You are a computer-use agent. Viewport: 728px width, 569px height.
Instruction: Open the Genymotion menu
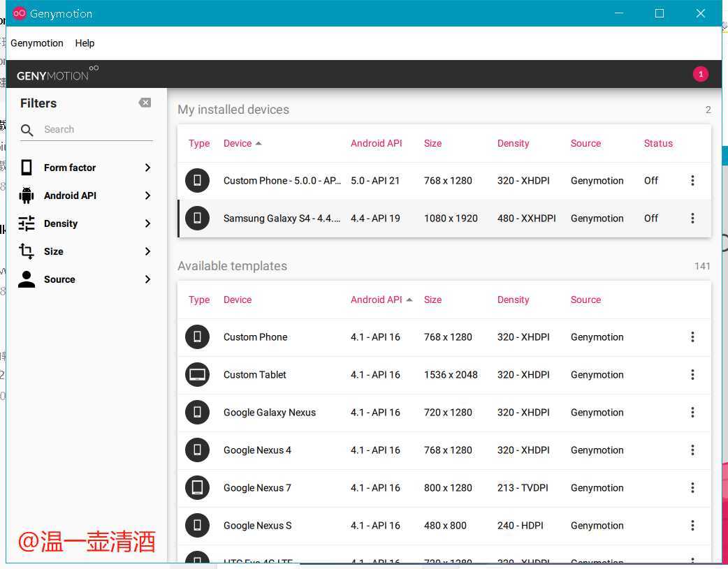pos(36,43)
